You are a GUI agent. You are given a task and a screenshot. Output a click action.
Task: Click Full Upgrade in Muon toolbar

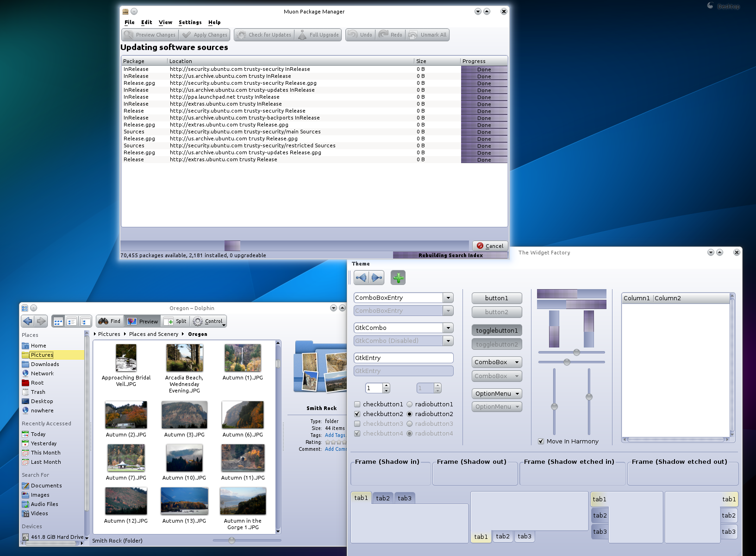pyautogui.click(x=319, y=35)
